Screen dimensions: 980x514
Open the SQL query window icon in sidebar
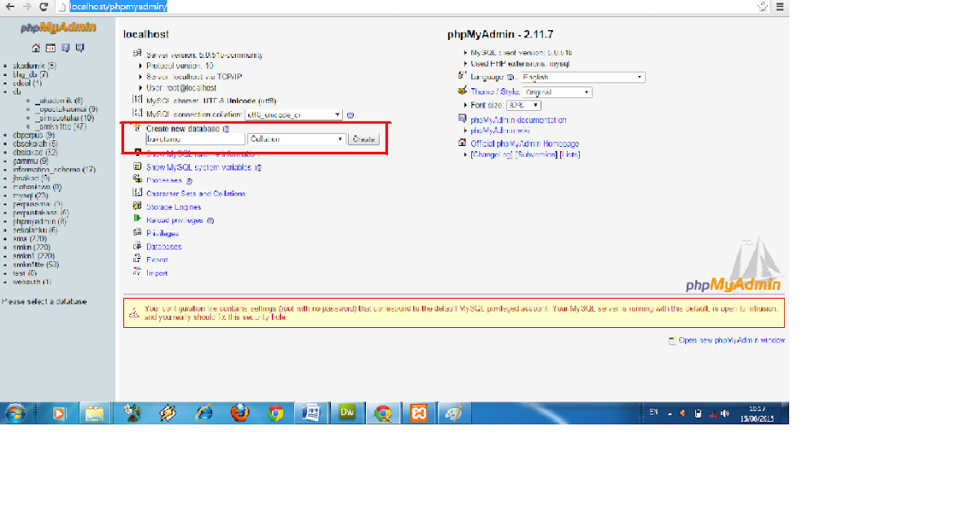pos(51,47)
